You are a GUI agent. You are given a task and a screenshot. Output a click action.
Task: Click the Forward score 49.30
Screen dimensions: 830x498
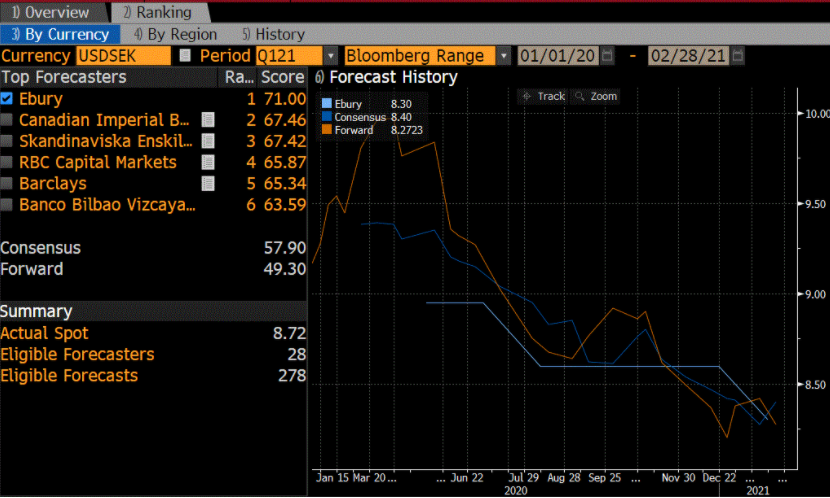(x=285, y=269)
